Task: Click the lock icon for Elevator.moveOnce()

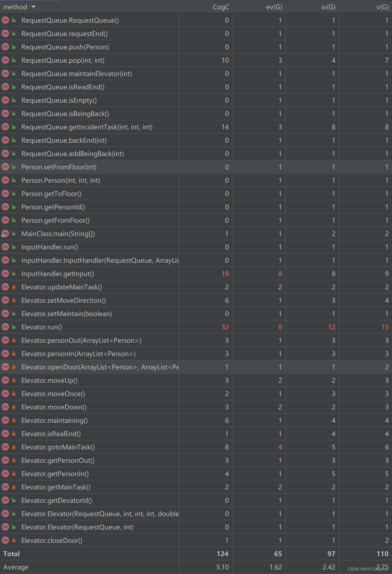Action: (14, 394)
